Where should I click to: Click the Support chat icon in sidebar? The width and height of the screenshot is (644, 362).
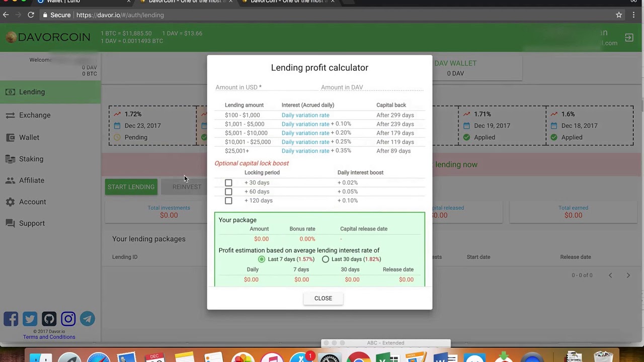[x=10, y=223]
